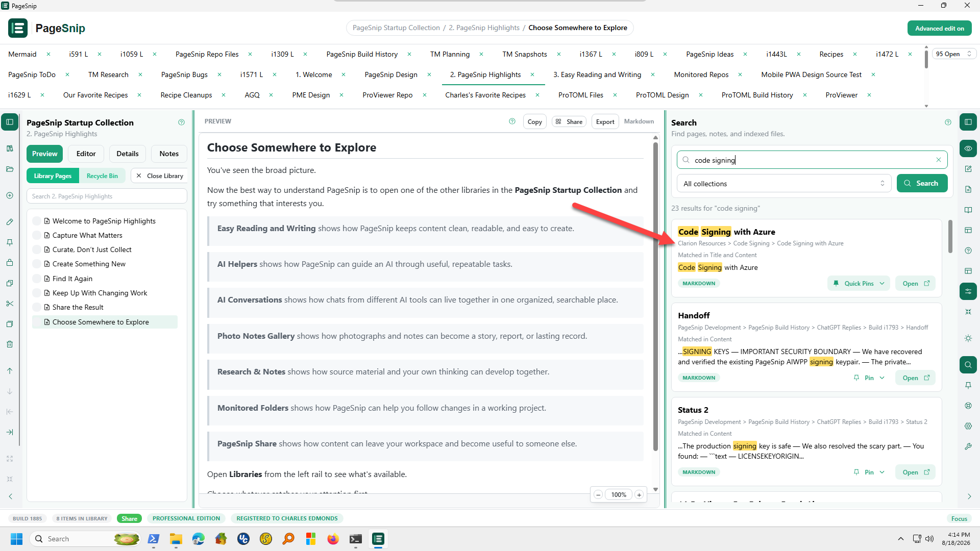Image resolution: width=980 pixels, height=551 pixels.
Task: Click the help icon beside PageSnip Startup Collection title
Action: [x=181, y=122]
